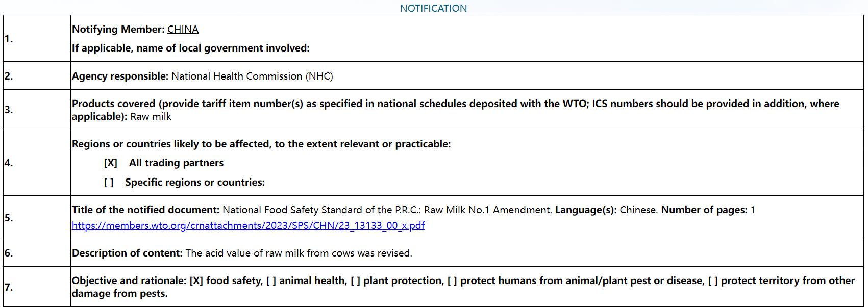
Task: Click the underlined CHINA notifying member
Action: pos(183,29)
